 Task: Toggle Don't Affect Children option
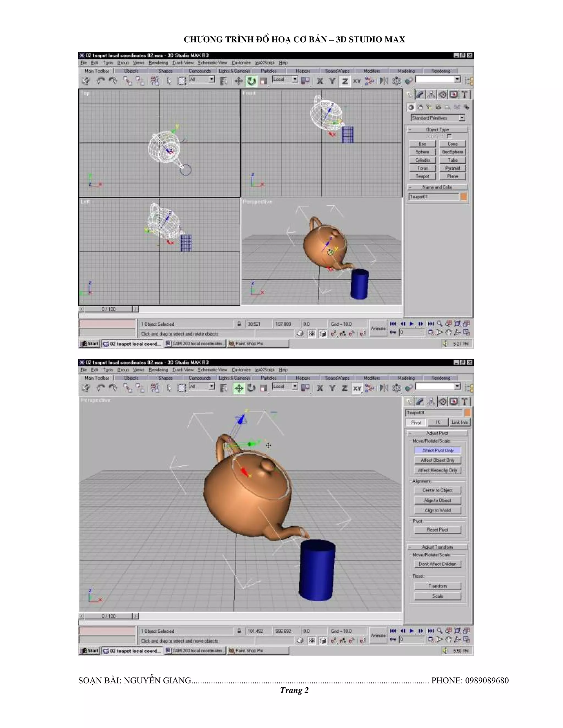point(438,564)
